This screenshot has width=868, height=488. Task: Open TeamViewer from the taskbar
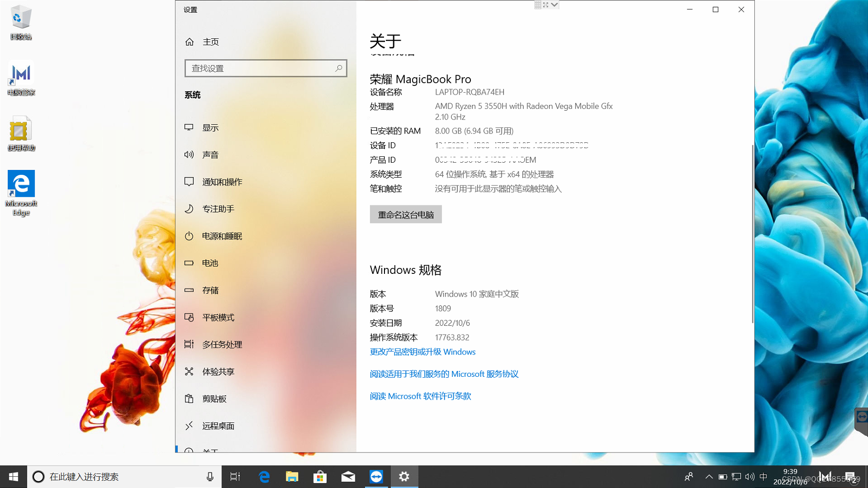click(x=376, y=477)
